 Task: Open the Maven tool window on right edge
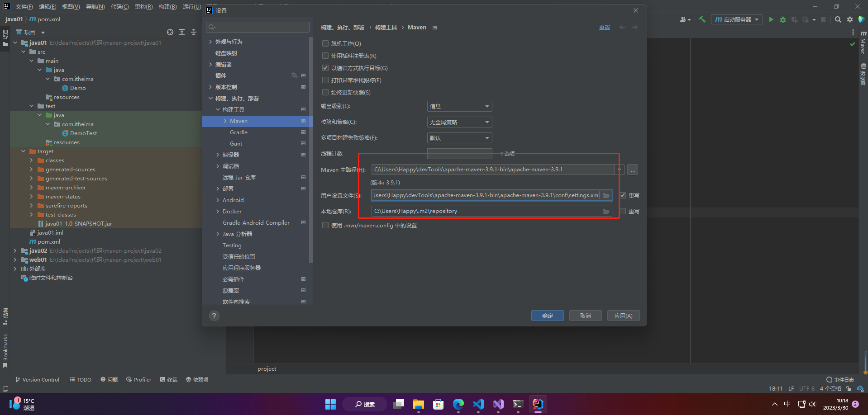click(x=863, y=43)
